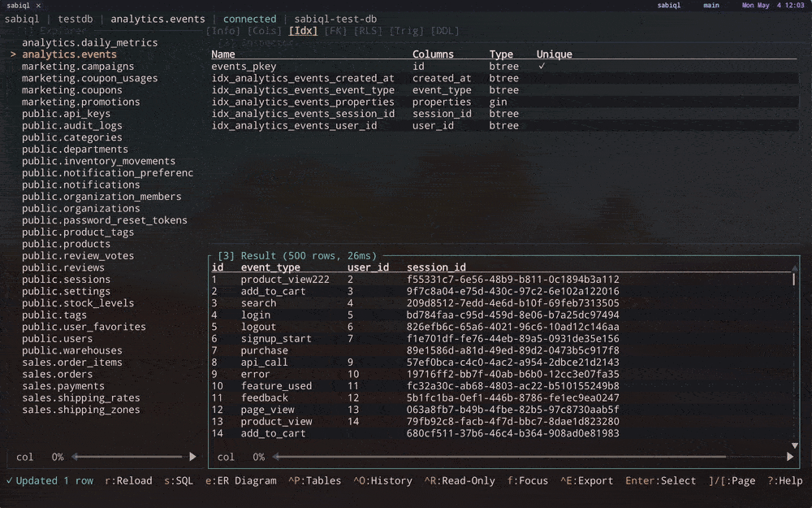Click the event_type result column header
Screen dimensions: 812x508
tap(270, 267)
